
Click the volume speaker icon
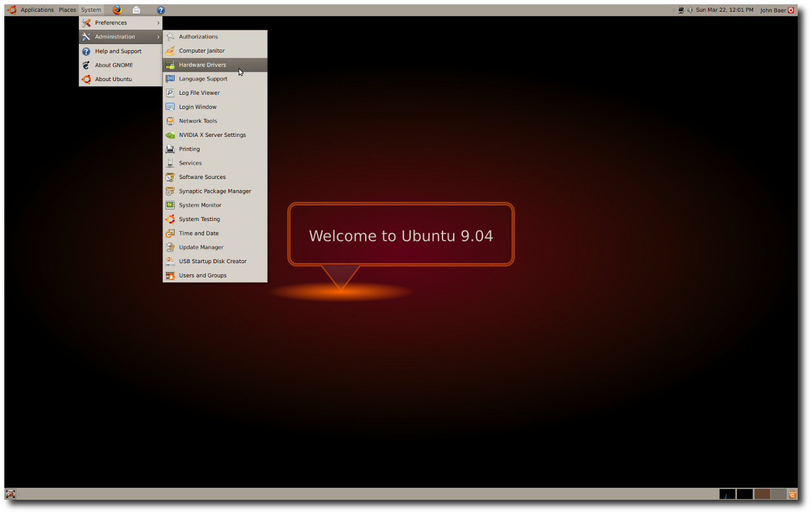coord(690,10)
